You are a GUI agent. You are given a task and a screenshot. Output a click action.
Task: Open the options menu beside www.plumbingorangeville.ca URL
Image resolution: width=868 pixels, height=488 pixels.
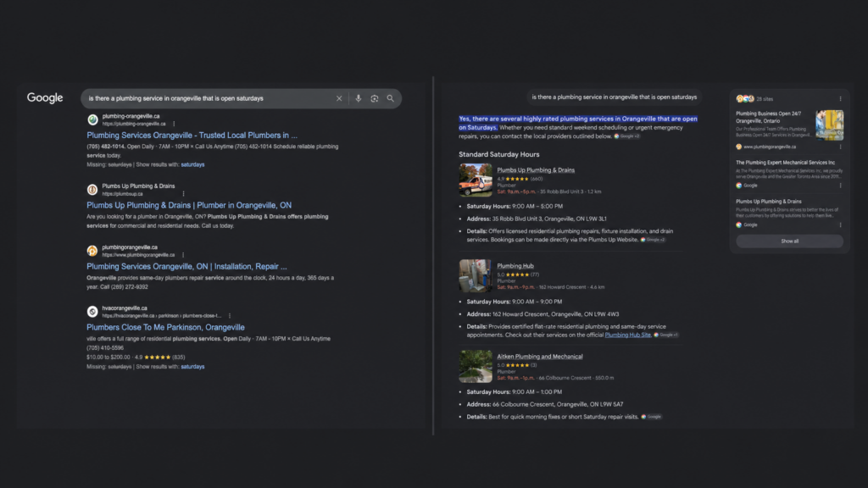click(183, 255)
